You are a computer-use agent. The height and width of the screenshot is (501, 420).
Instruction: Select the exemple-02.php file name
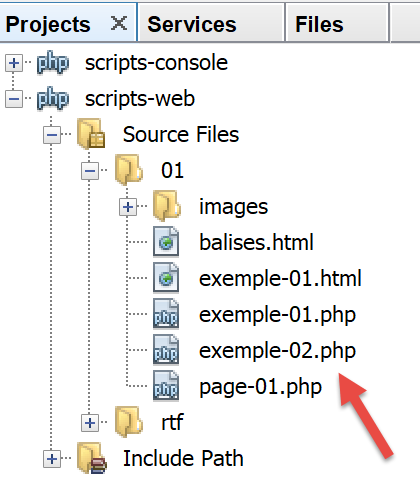(277, 351)
